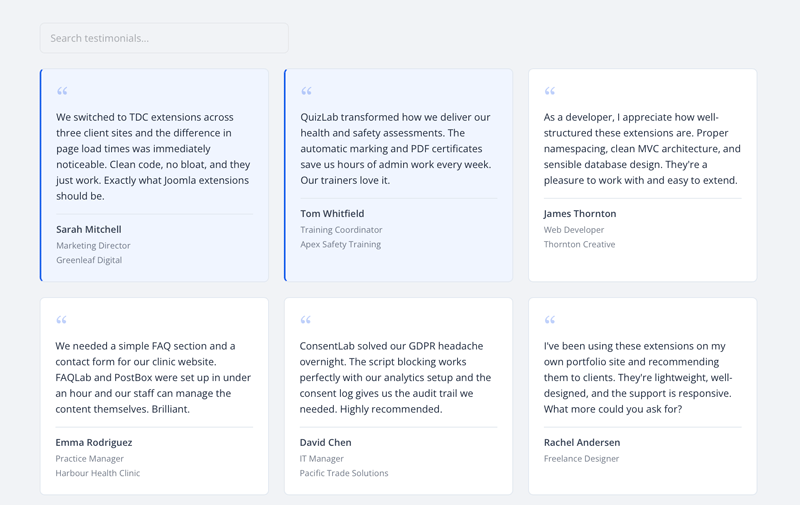Click the Search testimonials input field
Viewport: 800px width, 505px height.
tap(164, 38)
